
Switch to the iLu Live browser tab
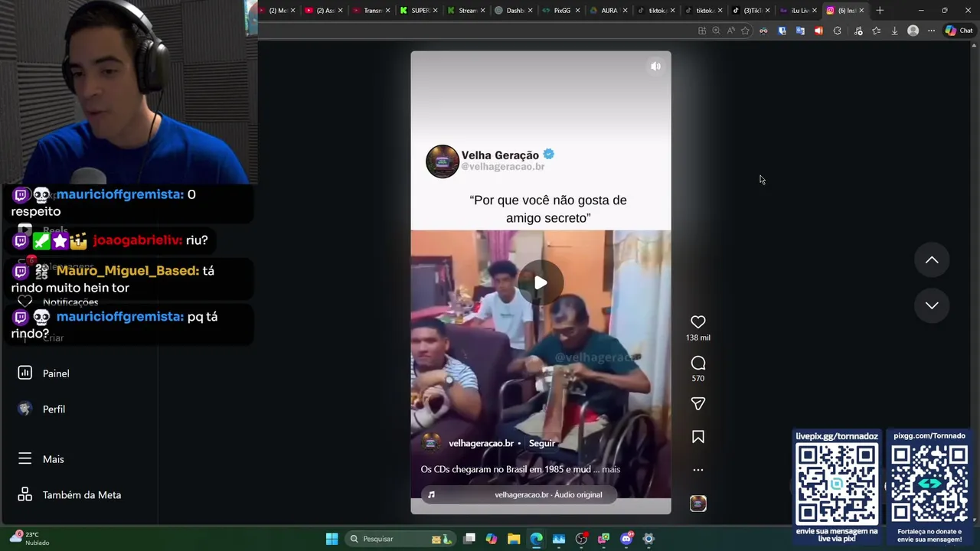(x=799, y=11)
